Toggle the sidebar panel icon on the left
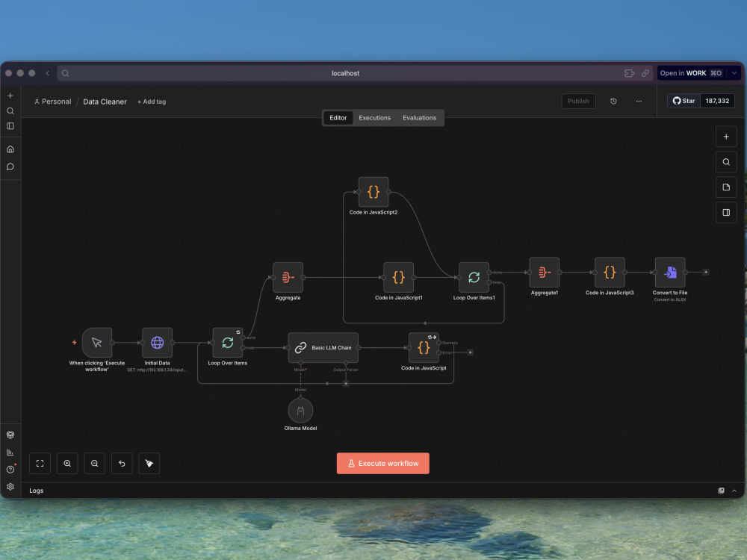 point(10,125)
